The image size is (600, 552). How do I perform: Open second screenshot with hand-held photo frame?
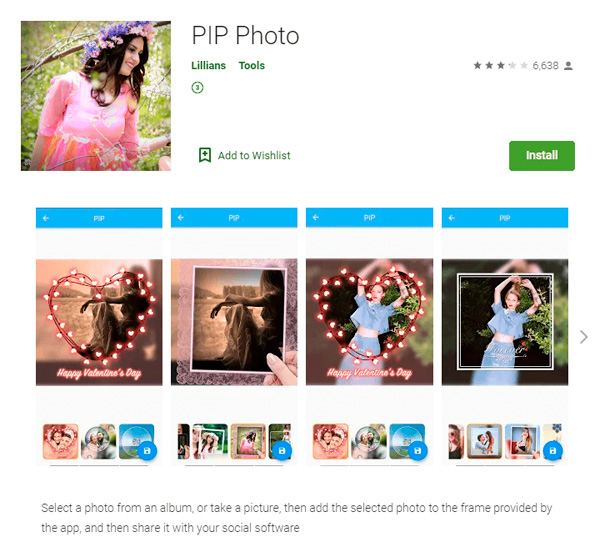click(x=234, y=337)
